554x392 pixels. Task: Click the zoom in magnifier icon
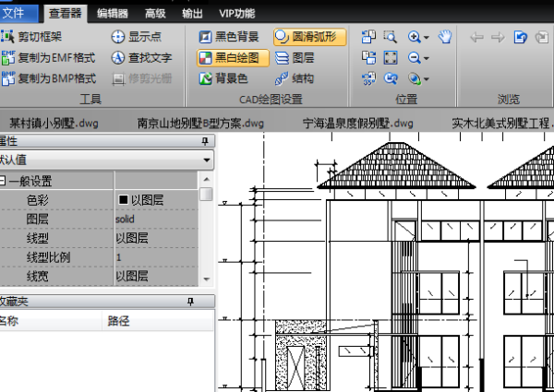pos(414,37)
